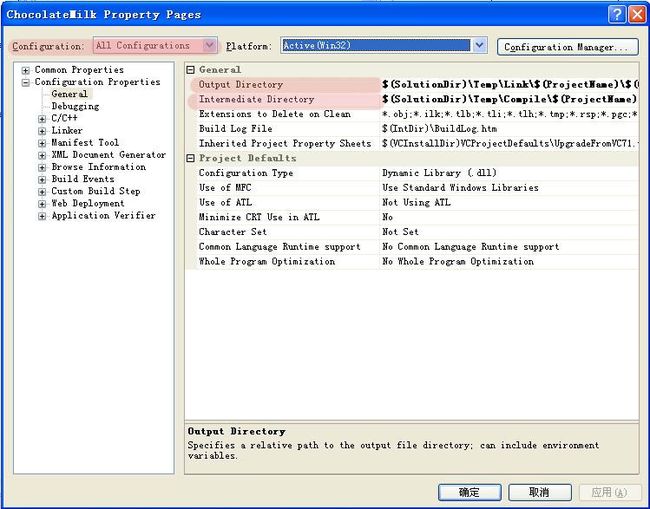
Task: Expand the Common Properties node
Action: coord(25,70)
